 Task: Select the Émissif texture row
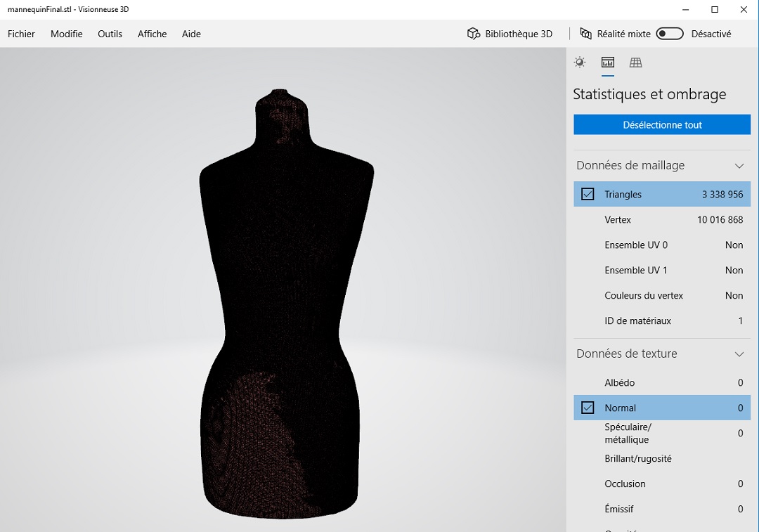click(x=662, y=509)
